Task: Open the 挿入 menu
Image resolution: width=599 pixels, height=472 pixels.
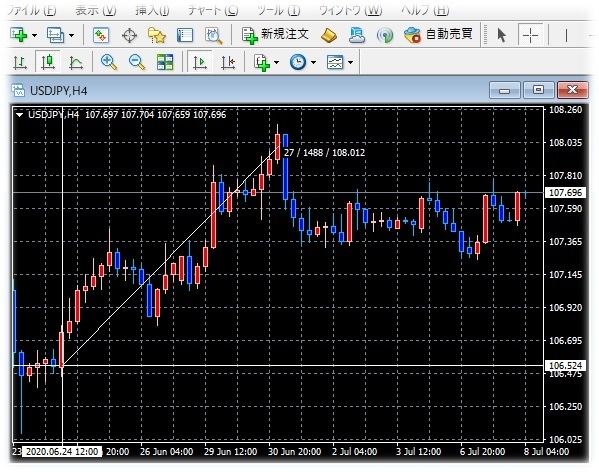Action: point(152,10)
